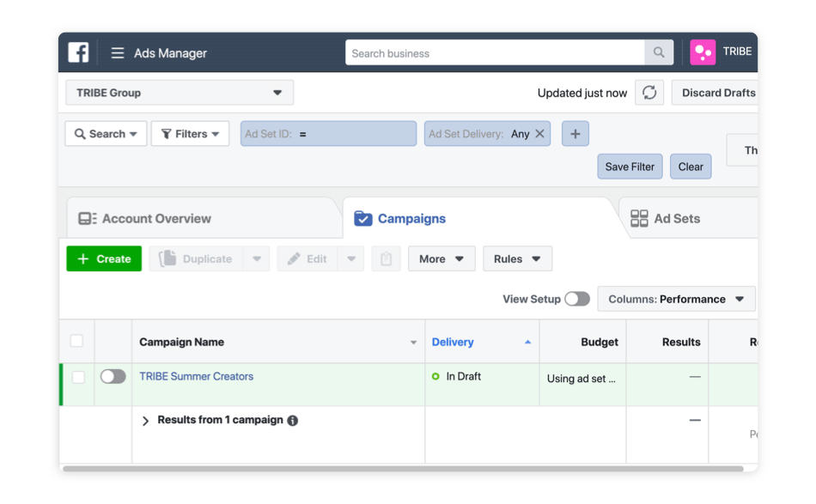
Task: Open the Columns: Performance dropdown
Action: click(676, 299)
